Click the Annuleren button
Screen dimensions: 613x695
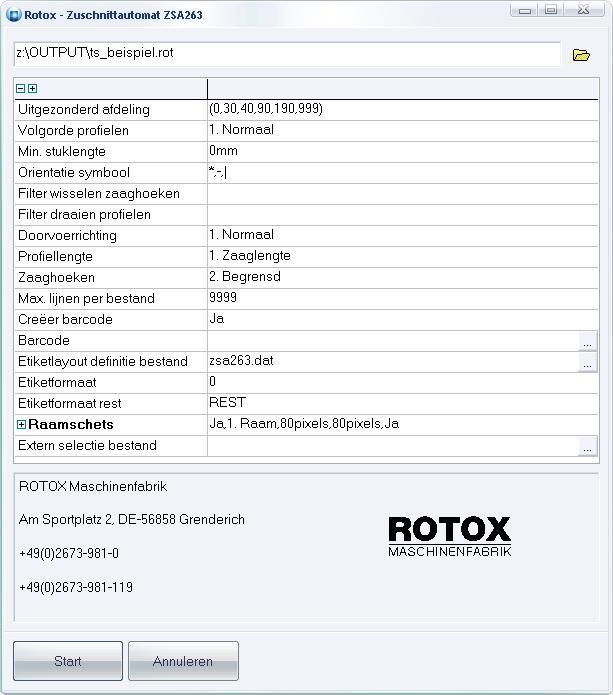pos(183,661)
